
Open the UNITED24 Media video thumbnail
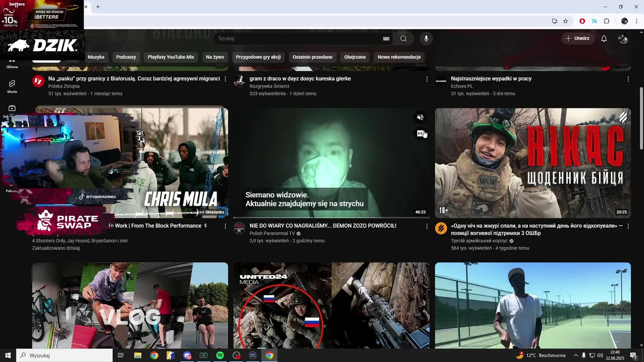click(332, 305)
